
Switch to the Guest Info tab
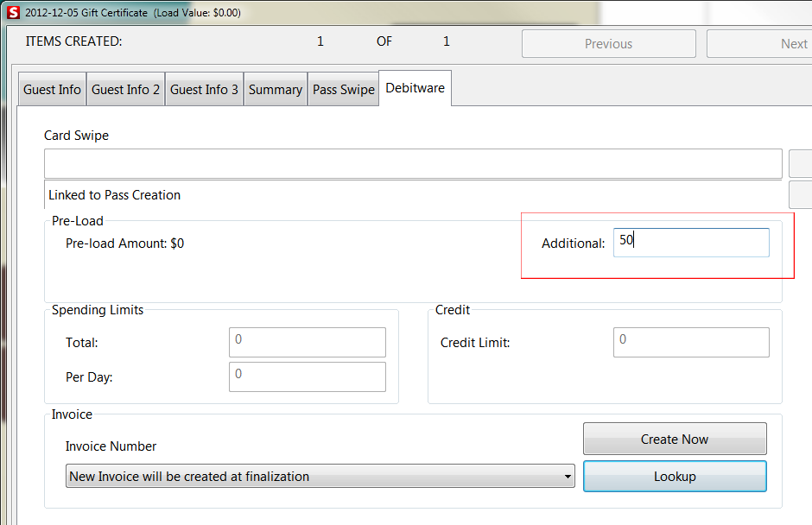pyautogui.click(x=51, y=88)
